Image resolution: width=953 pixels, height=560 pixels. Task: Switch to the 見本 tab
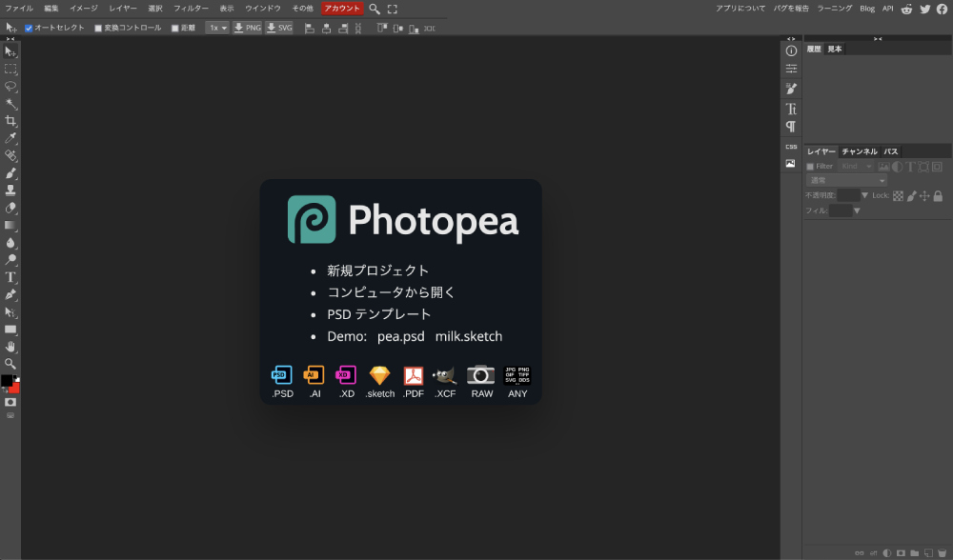coord(835,50)
